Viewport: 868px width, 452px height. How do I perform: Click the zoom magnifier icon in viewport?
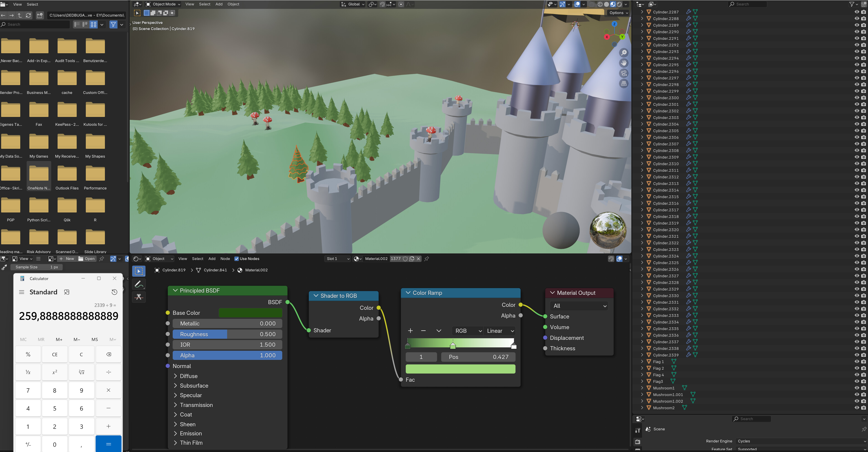pos(624,53)
